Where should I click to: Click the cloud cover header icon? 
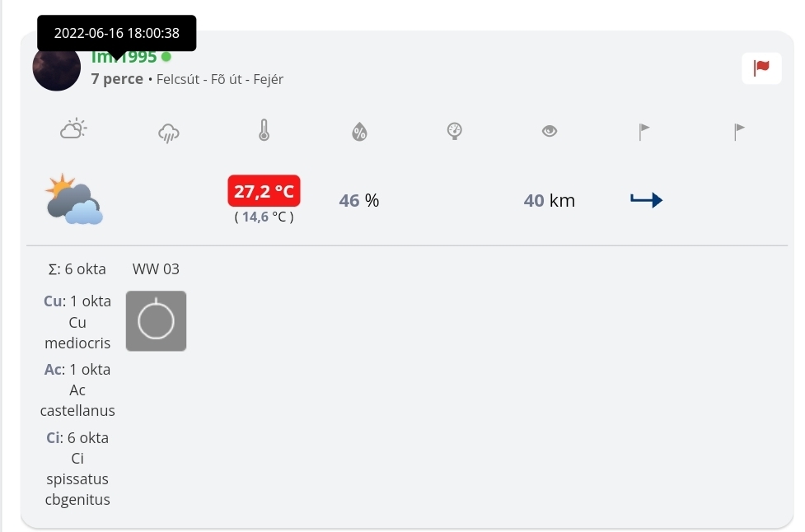(73, 130)
